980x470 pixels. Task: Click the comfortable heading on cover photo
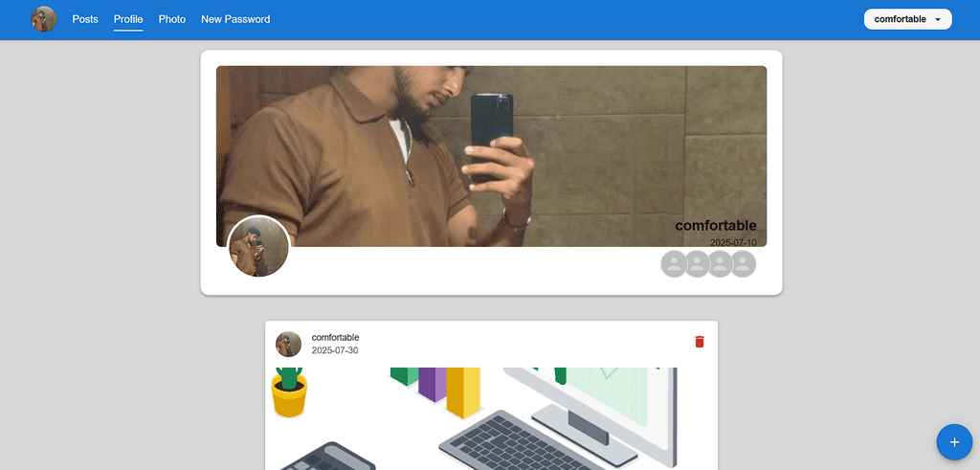pos(716,226)
